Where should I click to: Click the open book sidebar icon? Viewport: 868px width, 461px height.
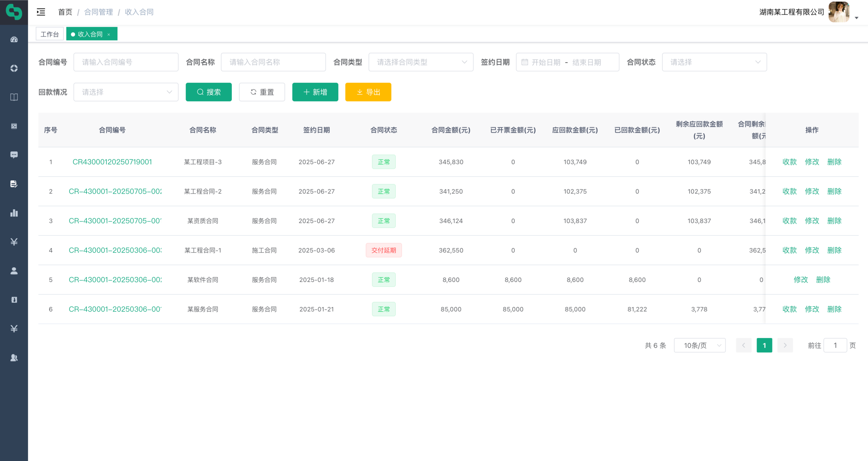pyautogui.click(x=14, y=97)
